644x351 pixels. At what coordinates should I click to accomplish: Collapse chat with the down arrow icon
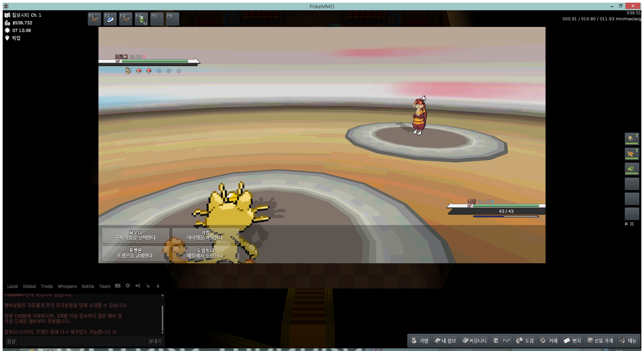(158, 286)
